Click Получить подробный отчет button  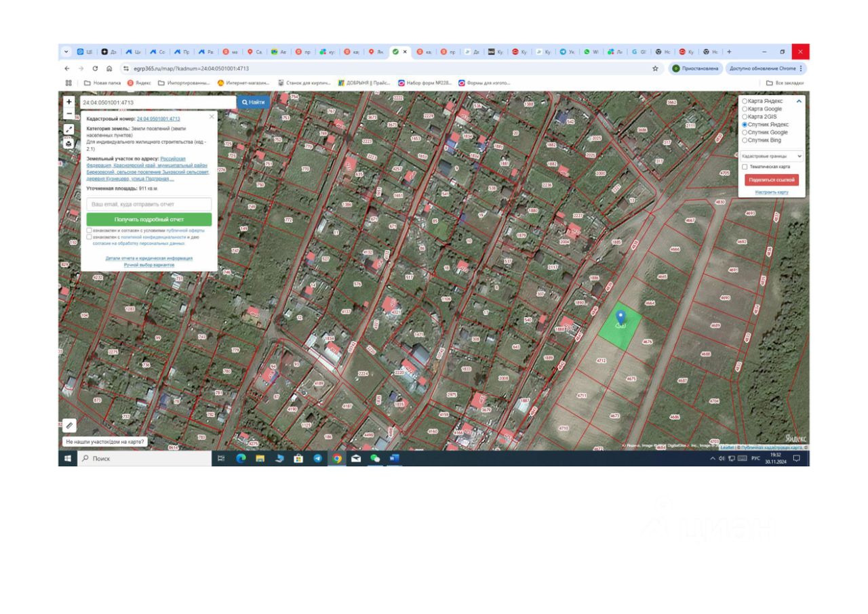(x=149, y=220)
